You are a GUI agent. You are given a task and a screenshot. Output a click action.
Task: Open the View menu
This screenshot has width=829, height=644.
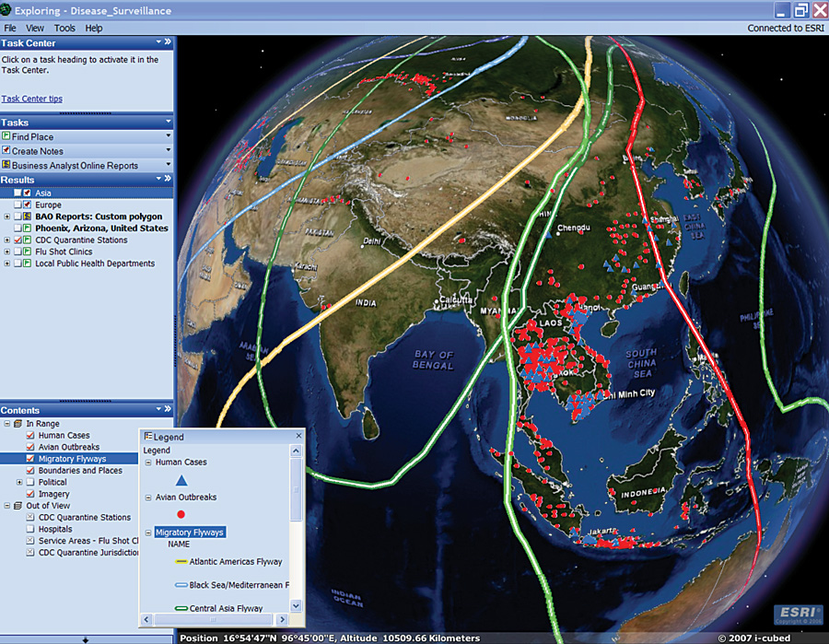pos(35,28)
